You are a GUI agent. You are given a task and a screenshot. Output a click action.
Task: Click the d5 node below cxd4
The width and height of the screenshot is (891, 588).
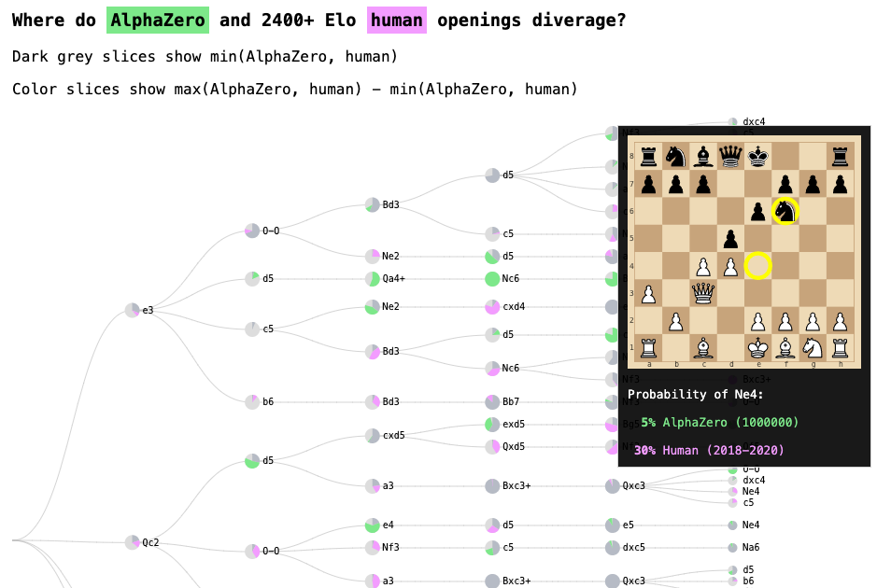click(x=492, y=335)
